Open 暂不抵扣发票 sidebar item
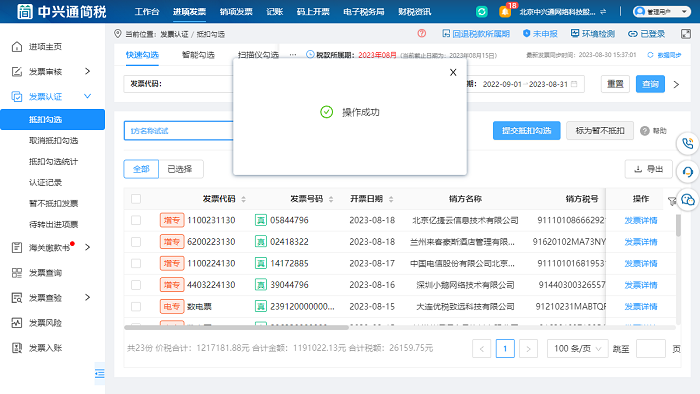 click(x=53, y=203)
